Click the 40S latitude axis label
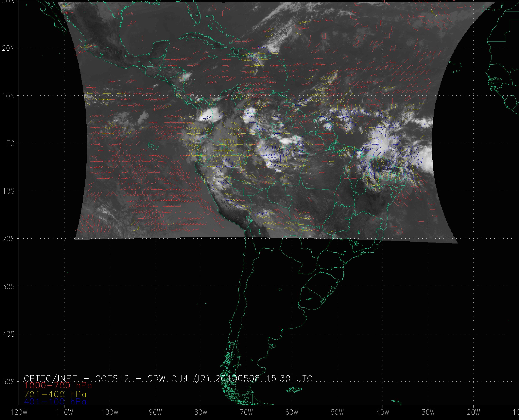The height and width of the screenshot is (420, 519). tap(8, 334)
